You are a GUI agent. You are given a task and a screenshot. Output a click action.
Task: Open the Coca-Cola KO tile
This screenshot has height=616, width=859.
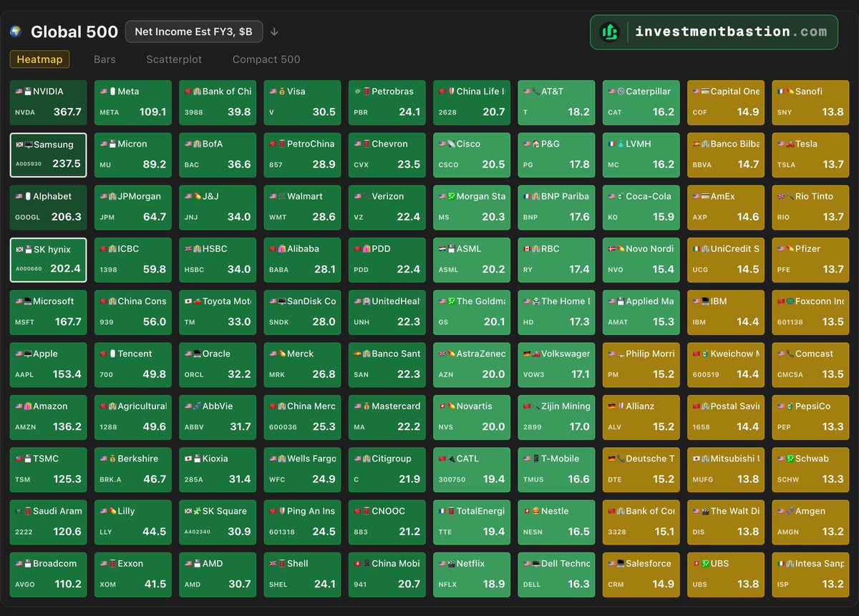coord(641,207)
